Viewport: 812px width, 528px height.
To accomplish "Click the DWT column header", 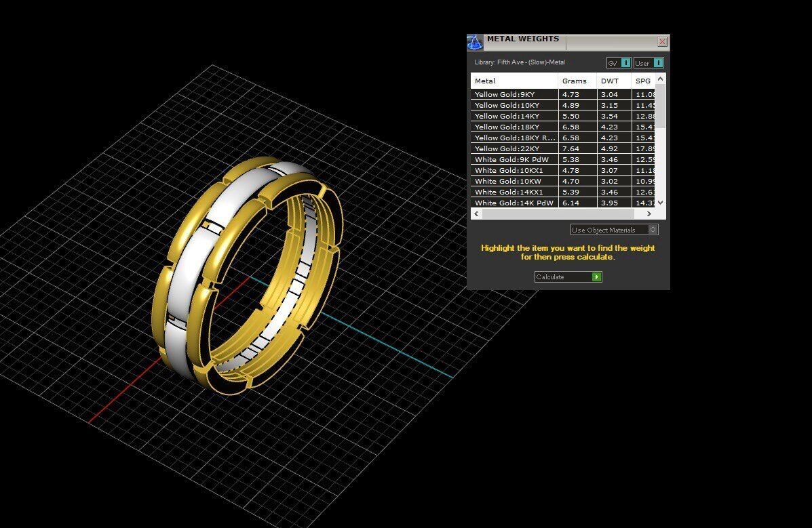I will [613, 81].
